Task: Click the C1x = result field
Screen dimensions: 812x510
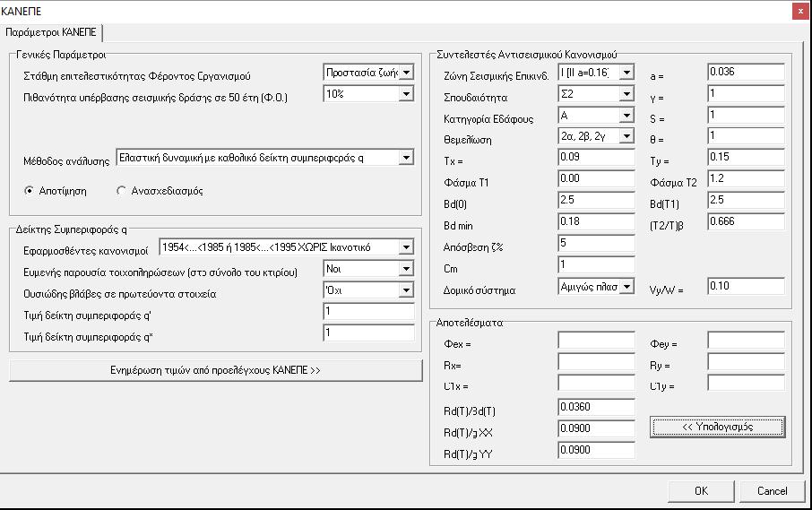Action: tap(596, 383)
